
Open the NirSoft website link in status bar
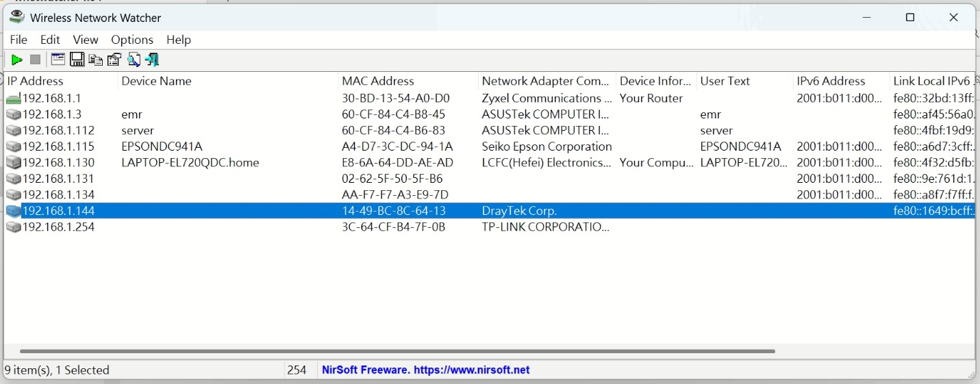tap(425, 370)
